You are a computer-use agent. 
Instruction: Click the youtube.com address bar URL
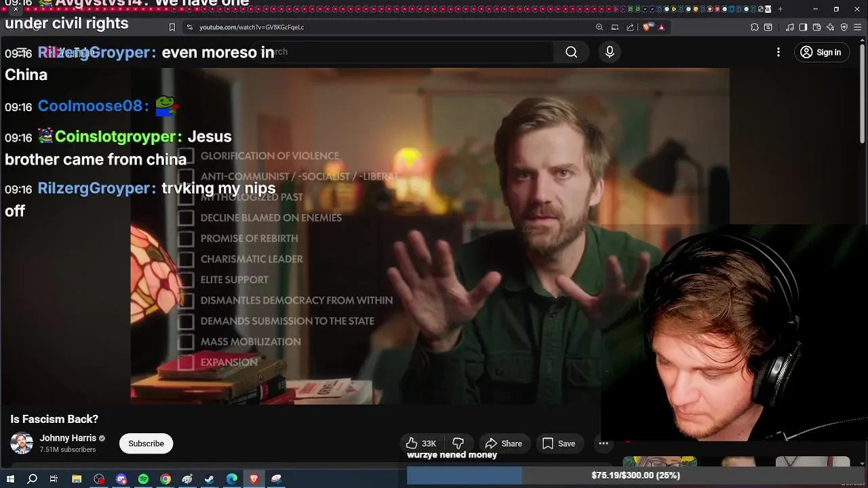[x=252, y=27]
